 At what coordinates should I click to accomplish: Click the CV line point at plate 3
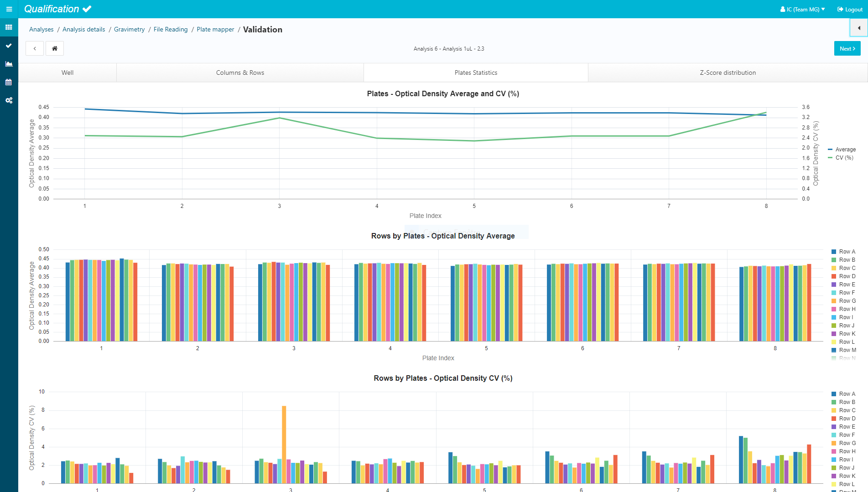280,118
